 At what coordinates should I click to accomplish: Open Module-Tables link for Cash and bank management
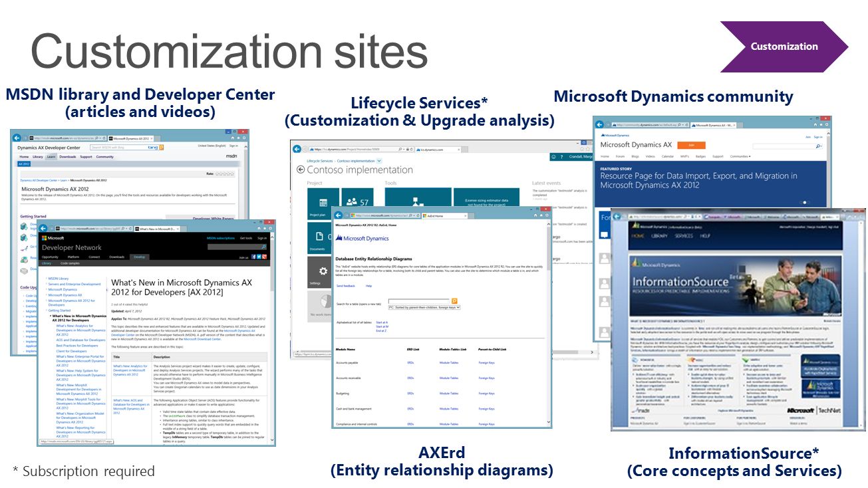click(449, 409)
